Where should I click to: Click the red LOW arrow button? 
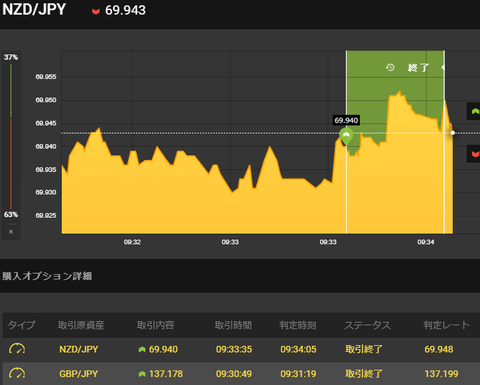tap(474, 154)
